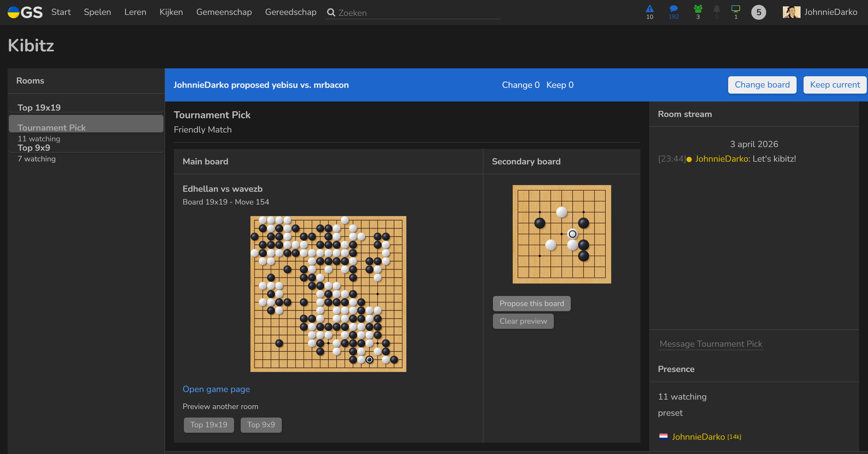Vote with the Change board button
Viewport: 868px width, 454px height.
(x=762, y=85)
